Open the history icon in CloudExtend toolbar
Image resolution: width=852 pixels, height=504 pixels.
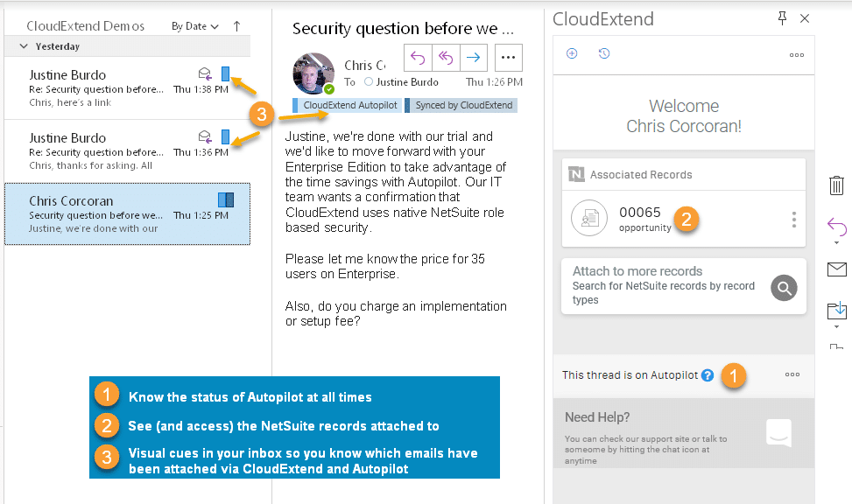(604, 54)
